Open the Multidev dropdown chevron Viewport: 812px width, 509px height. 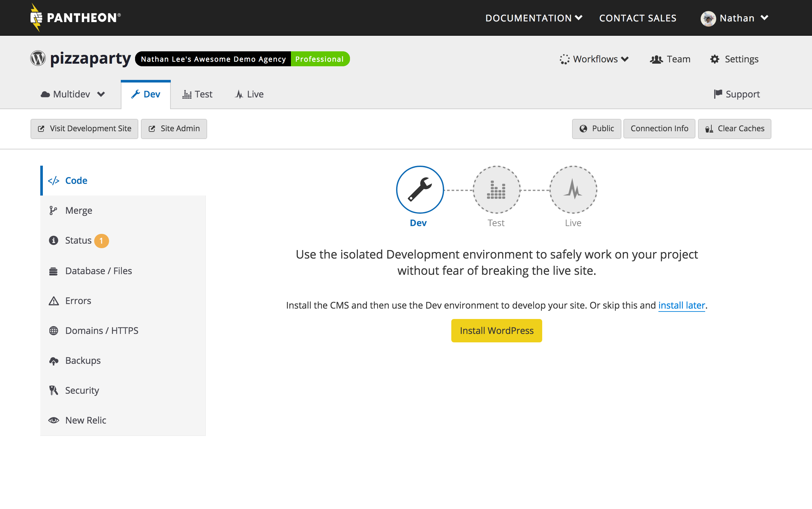[101, 94]
